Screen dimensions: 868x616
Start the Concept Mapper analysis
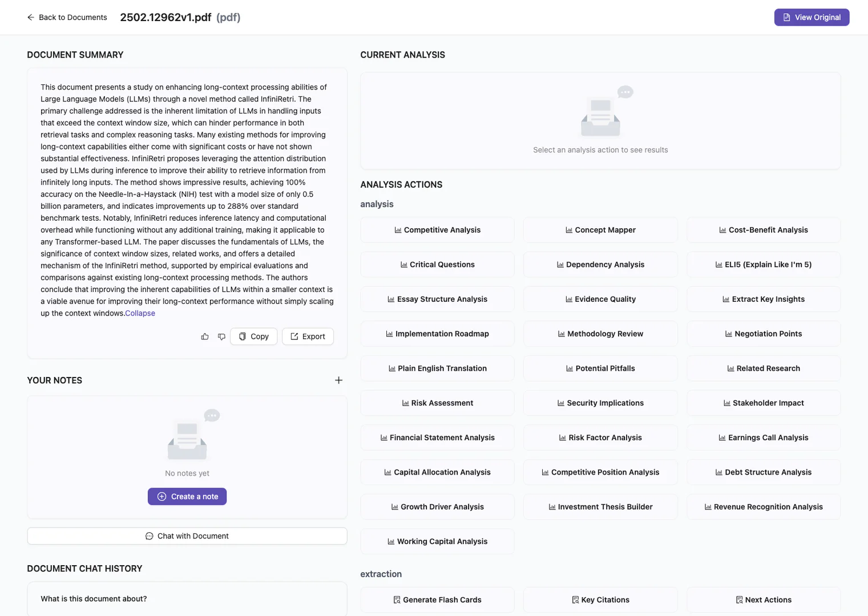600,230
